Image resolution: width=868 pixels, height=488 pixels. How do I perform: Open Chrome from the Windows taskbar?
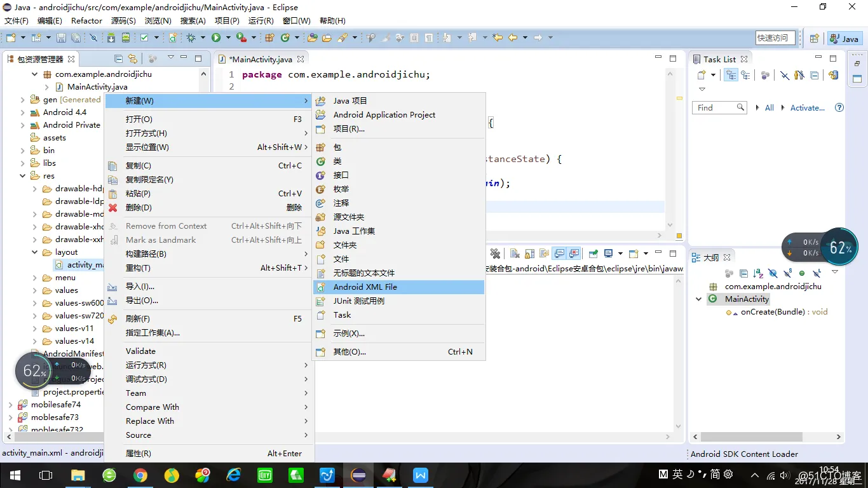(x=140, y=475)
